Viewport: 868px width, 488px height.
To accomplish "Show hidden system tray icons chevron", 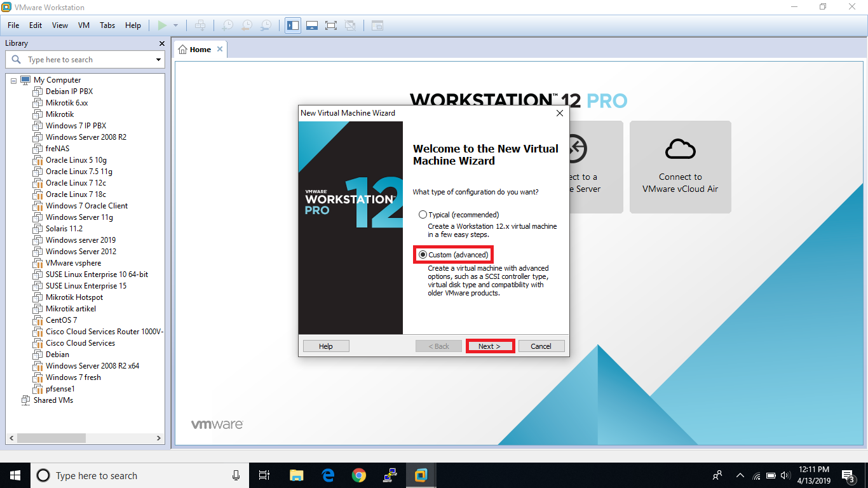I will pyautogui.click(x=740, y=475).
